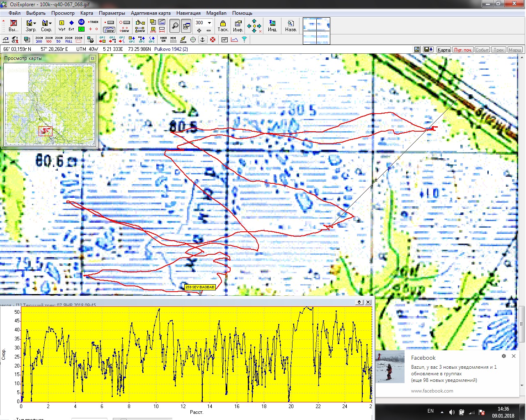Set map to ZOOM FULL view

pyautogui.click(x=69, y=40)
